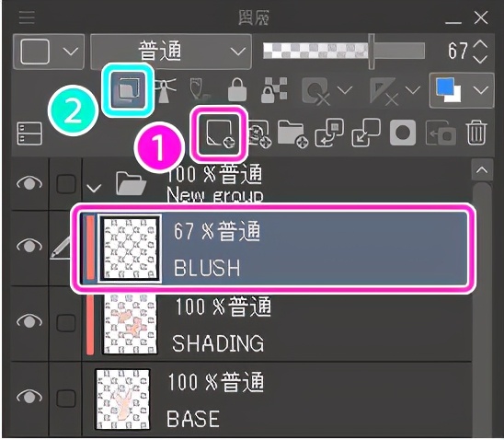Toggle the Lock Layer padlock icon
504x440 pixels.
pos(237,90)
